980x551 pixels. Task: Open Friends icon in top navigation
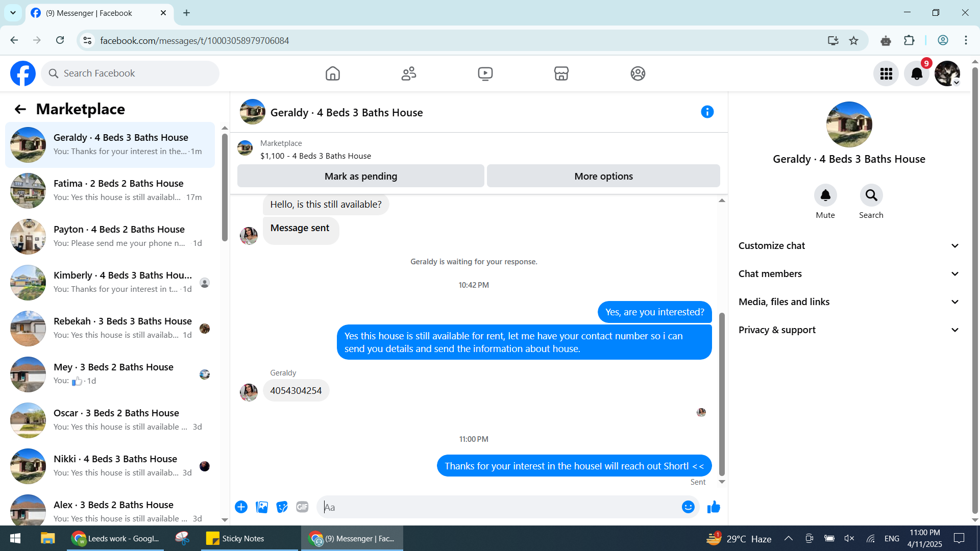coord(409,73)
